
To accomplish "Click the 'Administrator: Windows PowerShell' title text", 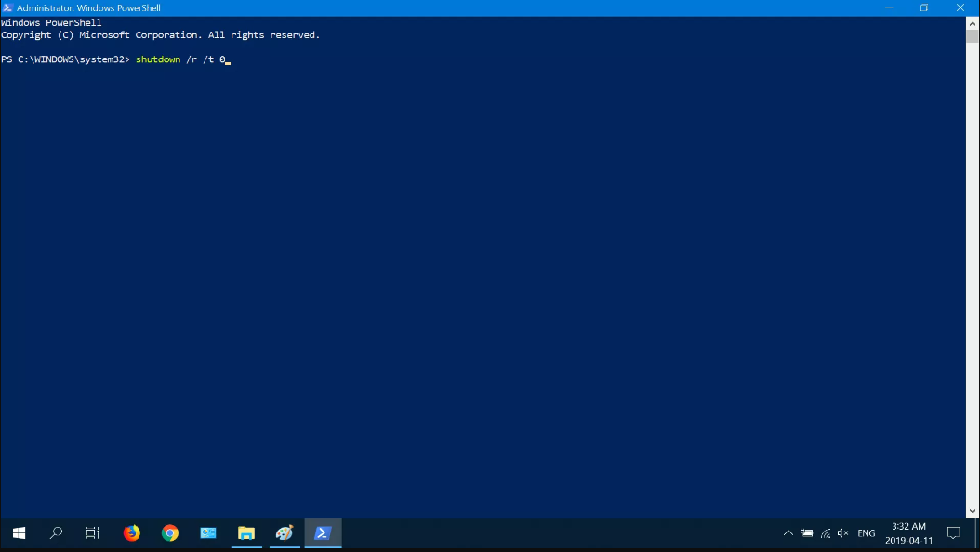I will pyautogui.click(x=88, y=8).
